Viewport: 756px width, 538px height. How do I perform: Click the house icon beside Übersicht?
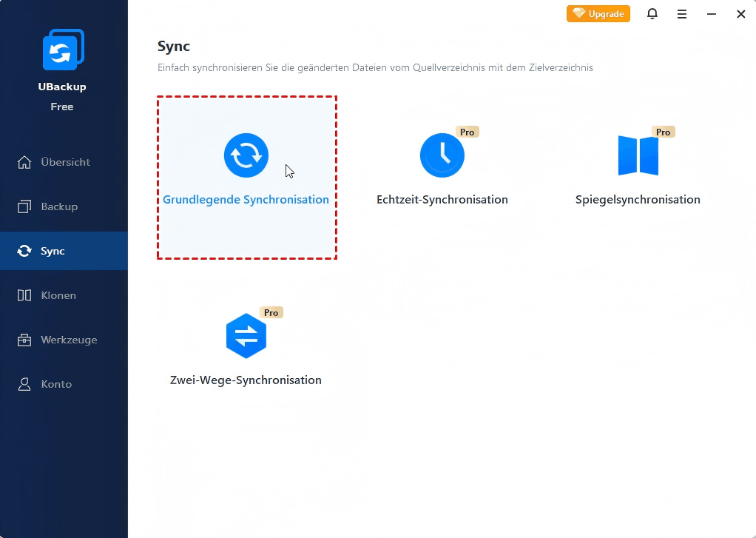[24, 162]
